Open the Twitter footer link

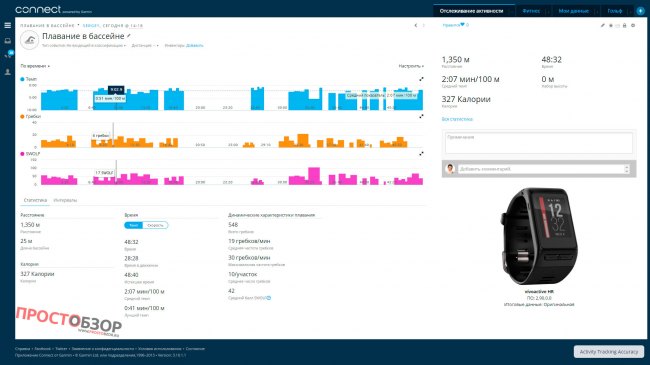[x=61, y=349]
